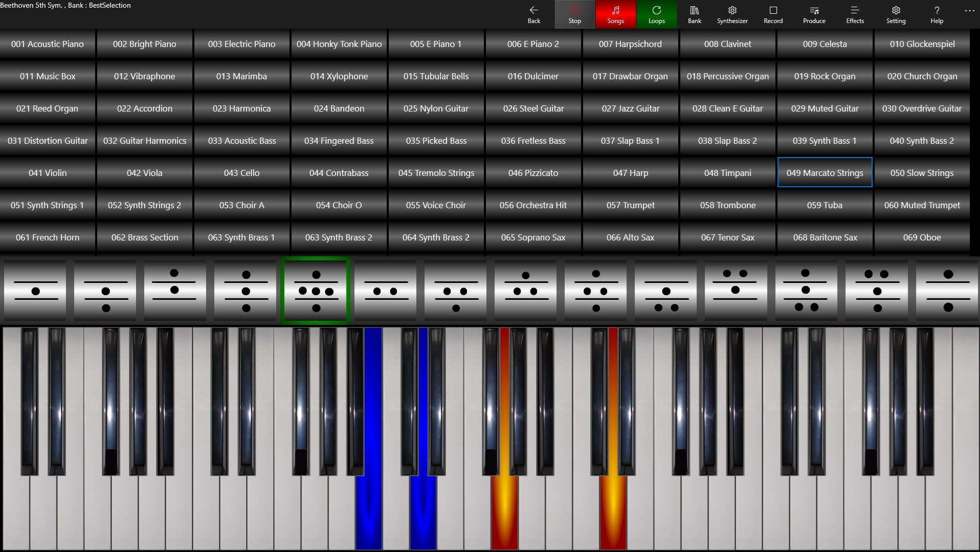
Task: Open the Produce tool
Action: [x=813, y=14]
